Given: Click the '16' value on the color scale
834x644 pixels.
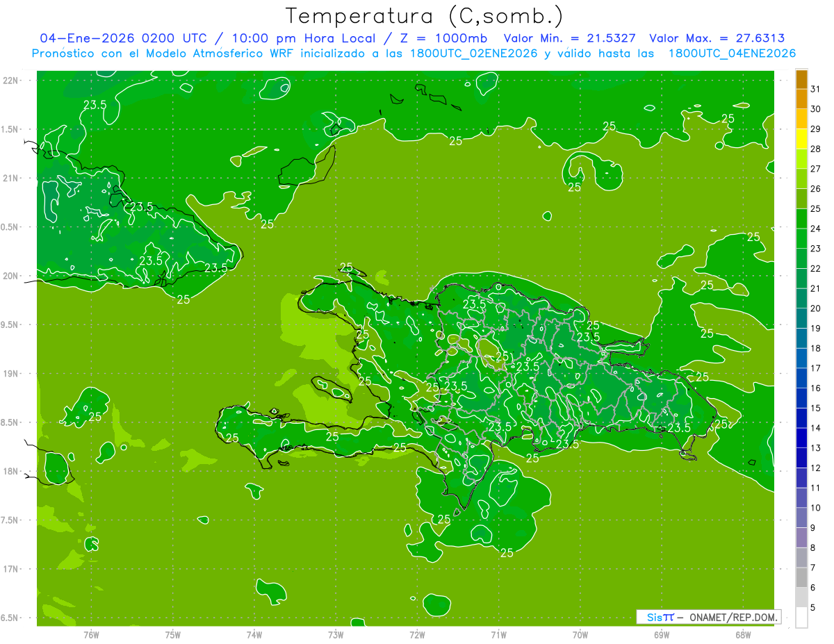Looking at the screenshot, I should 816,388.
